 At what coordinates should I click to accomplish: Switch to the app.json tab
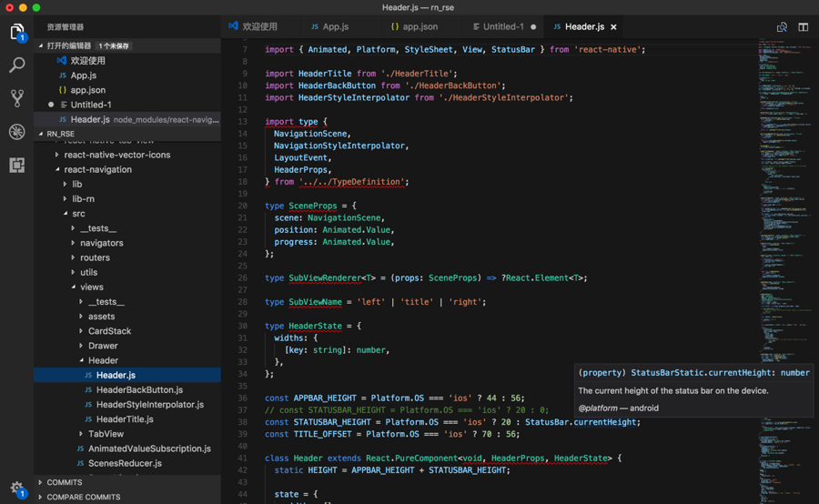click(x=420, y=27)
